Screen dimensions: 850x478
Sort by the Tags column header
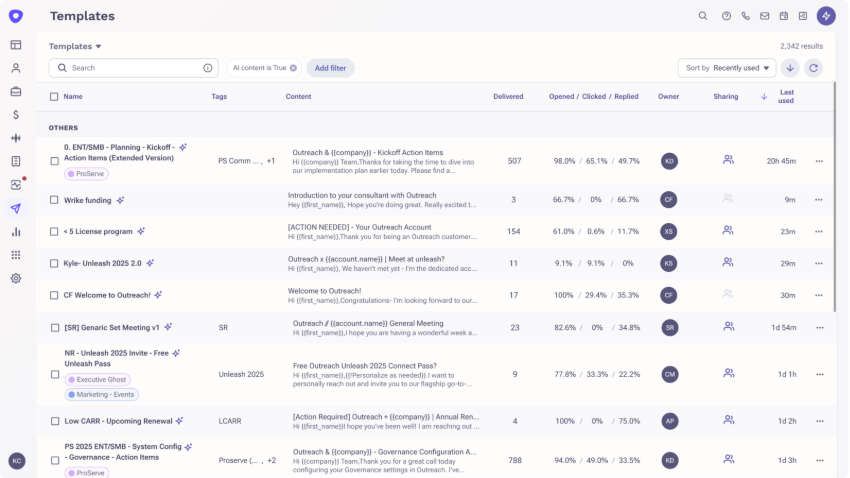219,96
